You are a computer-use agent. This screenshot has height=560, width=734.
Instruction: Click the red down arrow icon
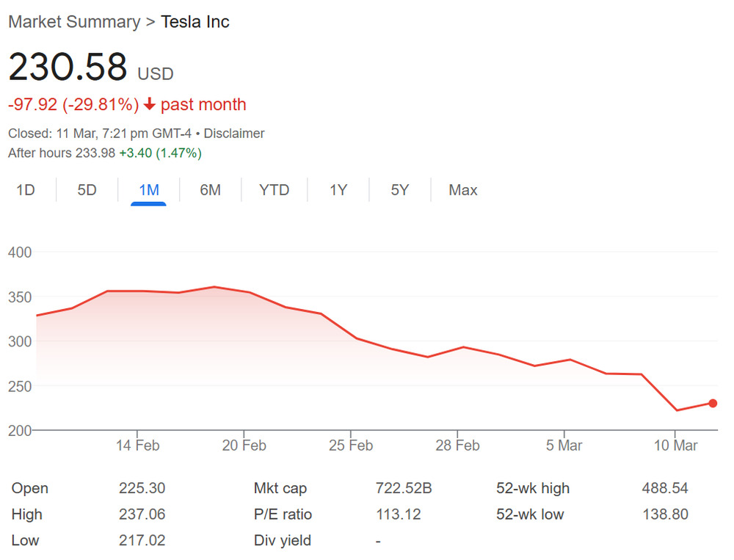point(149,104)
